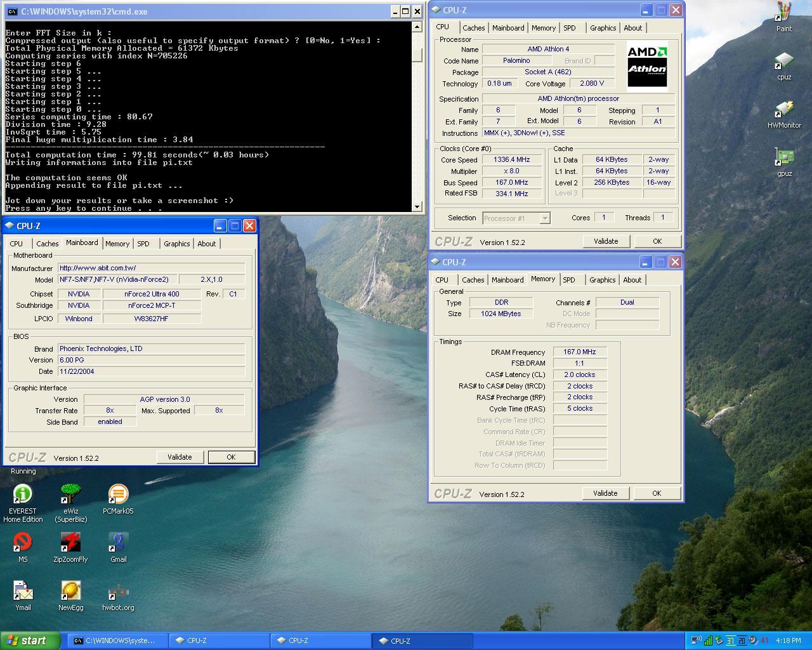This screenshot has height=650, width=812.
Task: Open Graphics tab in CPU window
Action: 603,28
